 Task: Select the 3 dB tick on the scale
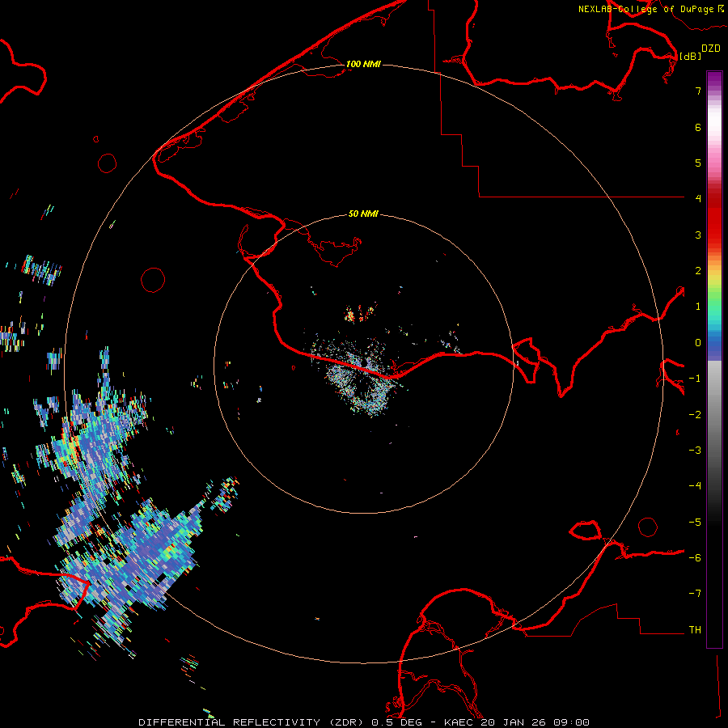pos(698,235)
